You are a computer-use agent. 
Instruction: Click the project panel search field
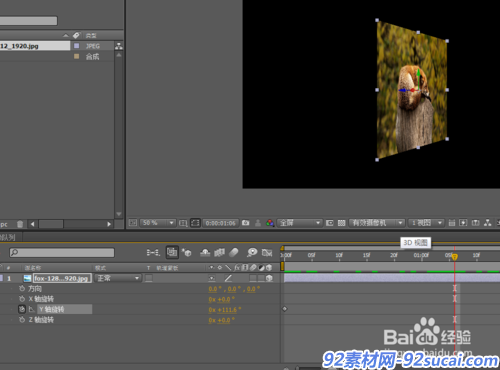[x=29, y=21]
